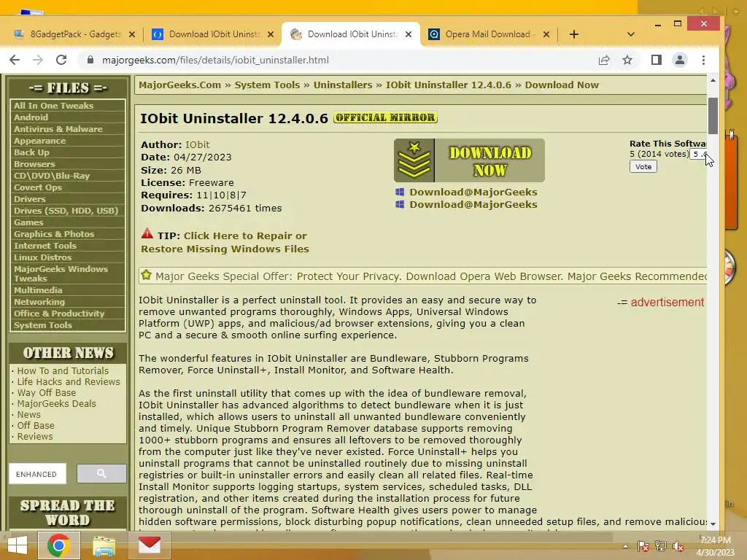Viewport: 747px width, 560px height.
Task: Click the Vote button
Action: (643, 167)
